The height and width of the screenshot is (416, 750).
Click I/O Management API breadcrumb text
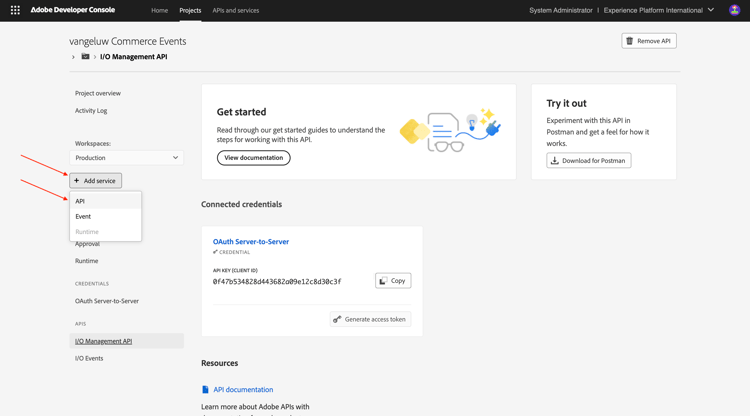pos(133,57)
